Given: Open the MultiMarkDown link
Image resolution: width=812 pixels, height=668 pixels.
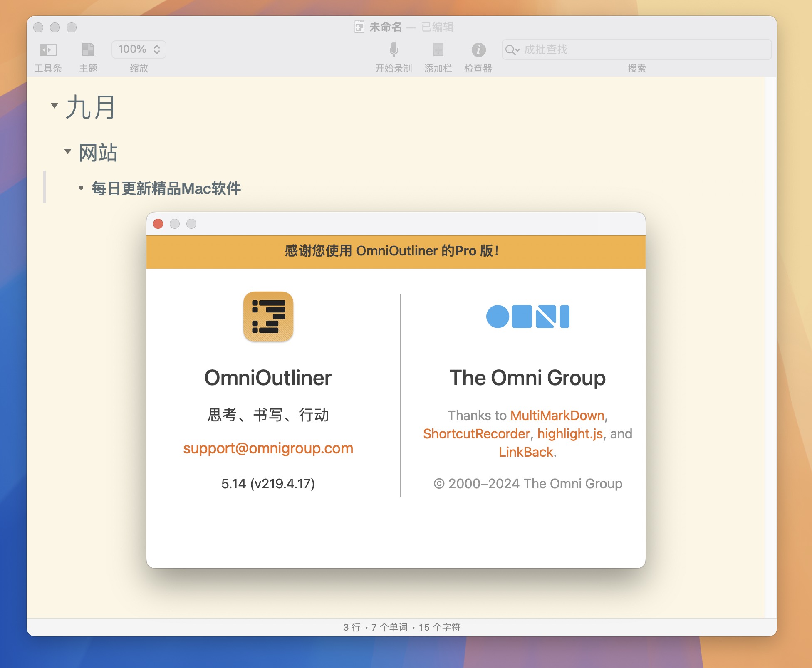Looking at the screenshot, I should click(557, 415).
